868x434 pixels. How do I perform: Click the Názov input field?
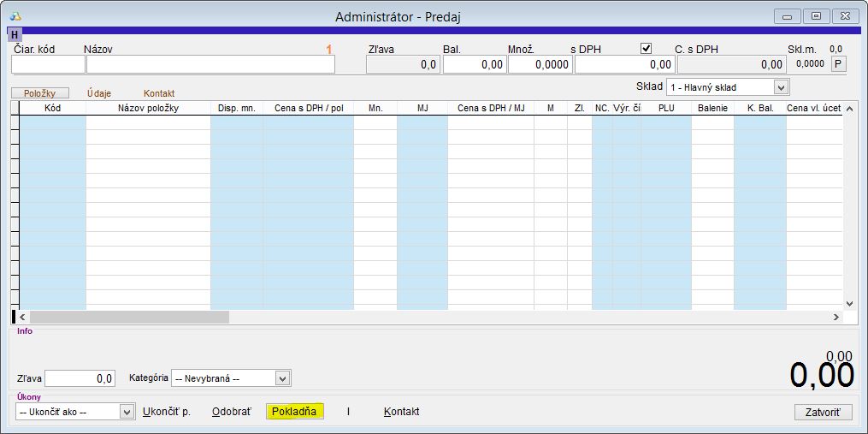[x=210, y=64]
